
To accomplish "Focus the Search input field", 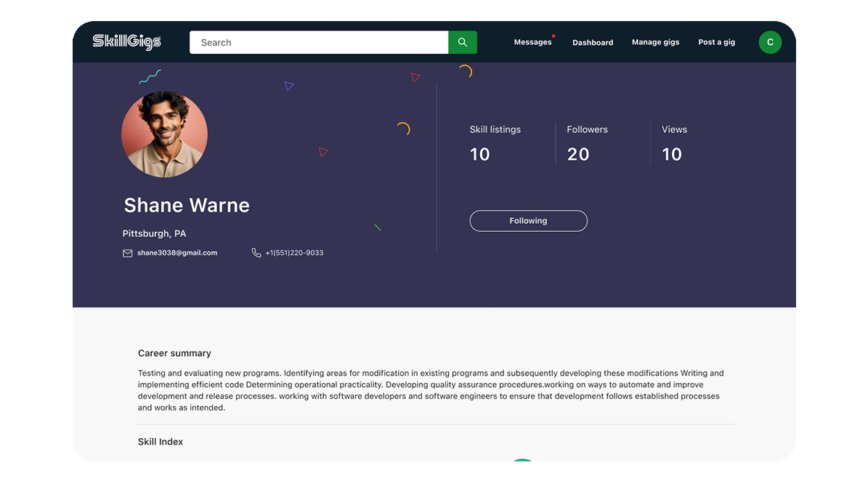I will (x=318, y=42).
